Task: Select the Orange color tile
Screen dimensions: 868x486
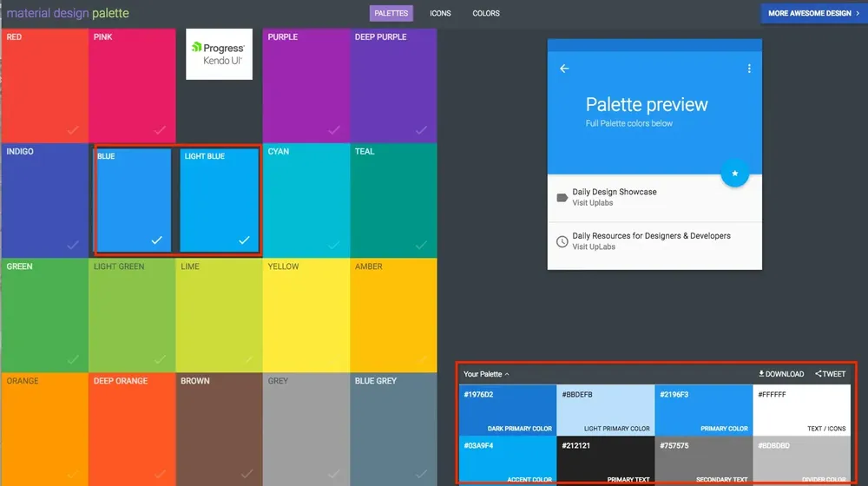Action: (x=44, y=429)
